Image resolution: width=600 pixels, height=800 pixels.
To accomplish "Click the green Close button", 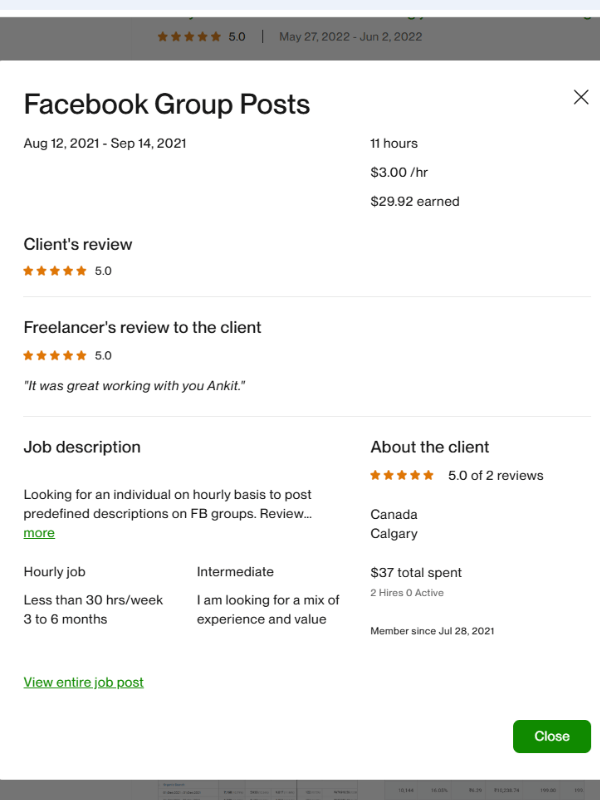I will (x=551, y=736).
